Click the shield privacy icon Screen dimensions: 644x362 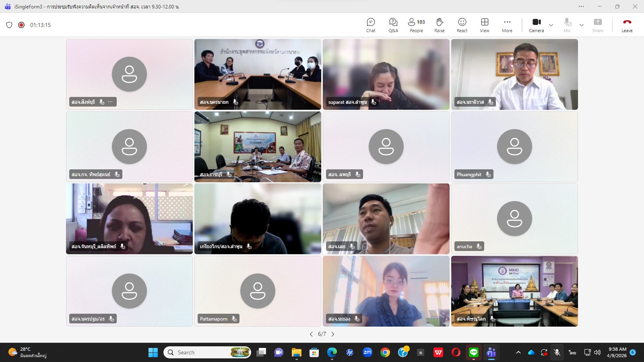pyautogui.click(x=9, y=25)
